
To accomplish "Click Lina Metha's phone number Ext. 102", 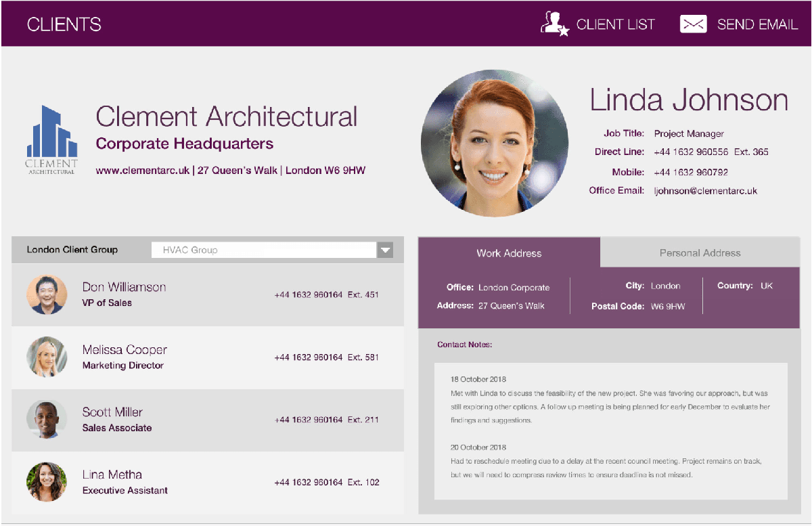I will [326, 483].
